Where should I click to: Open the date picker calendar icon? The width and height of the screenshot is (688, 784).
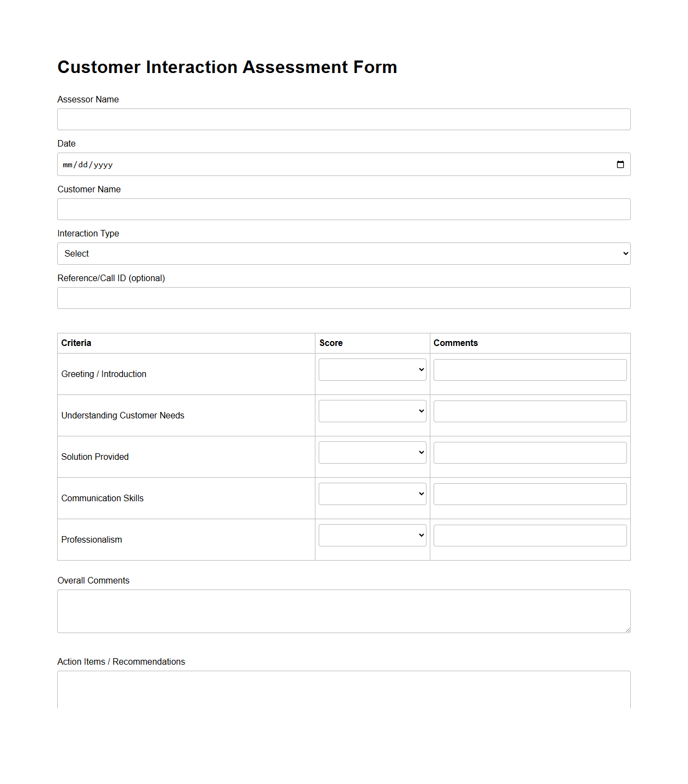tap(620, 164)
